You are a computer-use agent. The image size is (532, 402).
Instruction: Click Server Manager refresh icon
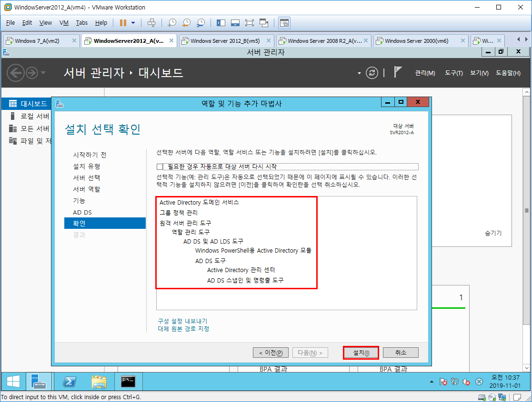pos(372,73)
